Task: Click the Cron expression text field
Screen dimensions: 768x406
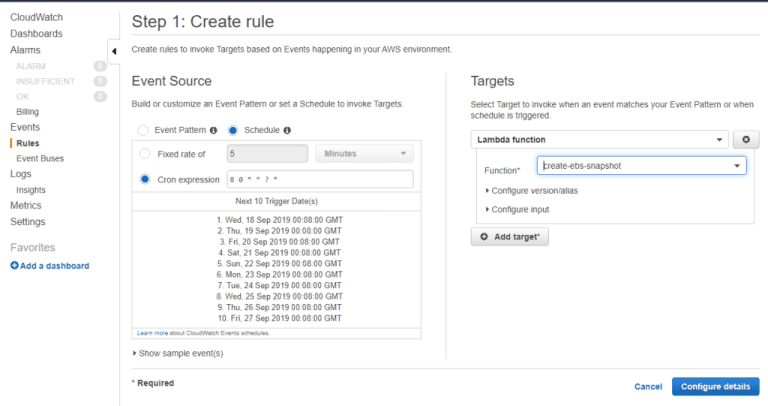Action: coord(318,180)
